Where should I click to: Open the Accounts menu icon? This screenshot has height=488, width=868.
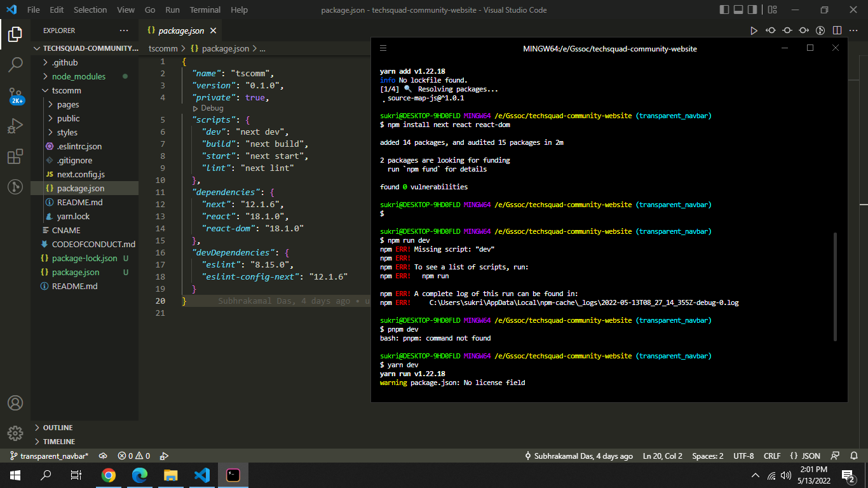click(x=15, y=403)
